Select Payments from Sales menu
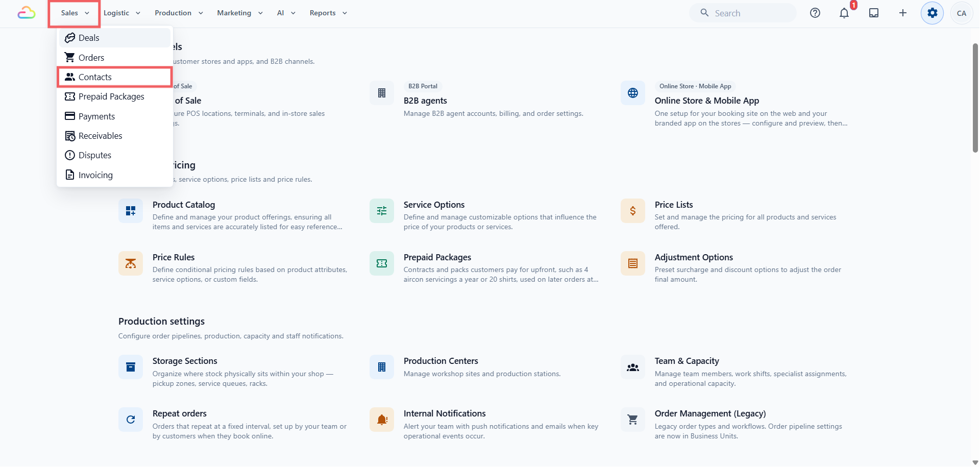This screenshot has height=467, width=980. 115,116
